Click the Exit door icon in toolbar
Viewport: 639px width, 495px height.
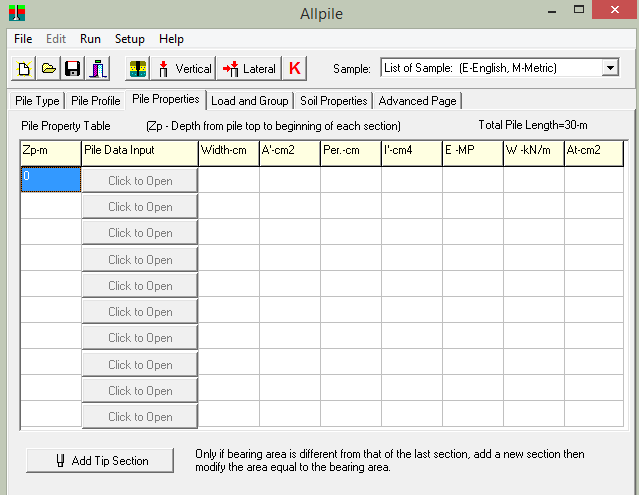click(x=97, y=68)
